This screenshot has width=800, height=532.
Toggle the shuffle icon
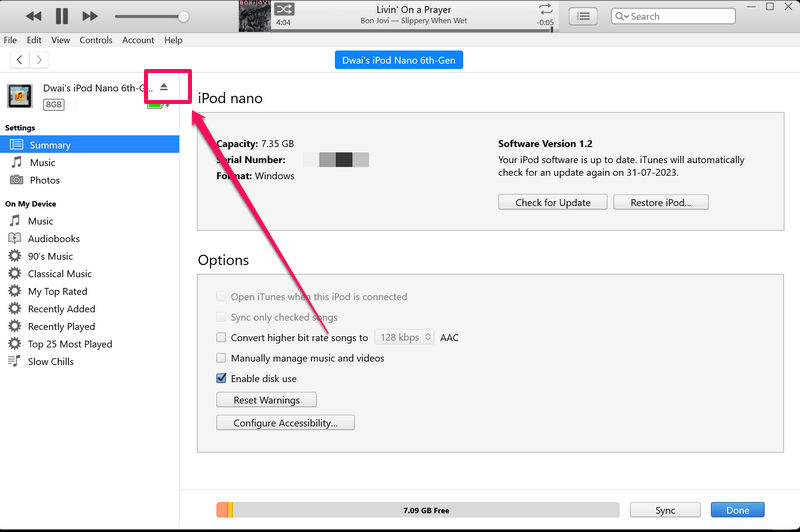tap(284, 9)
